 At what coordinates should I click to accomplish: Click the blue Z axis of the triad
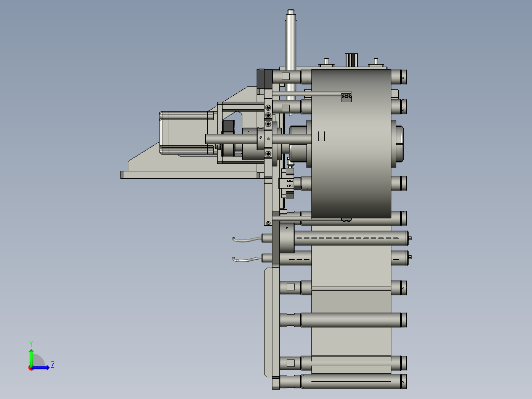[41, 367]
